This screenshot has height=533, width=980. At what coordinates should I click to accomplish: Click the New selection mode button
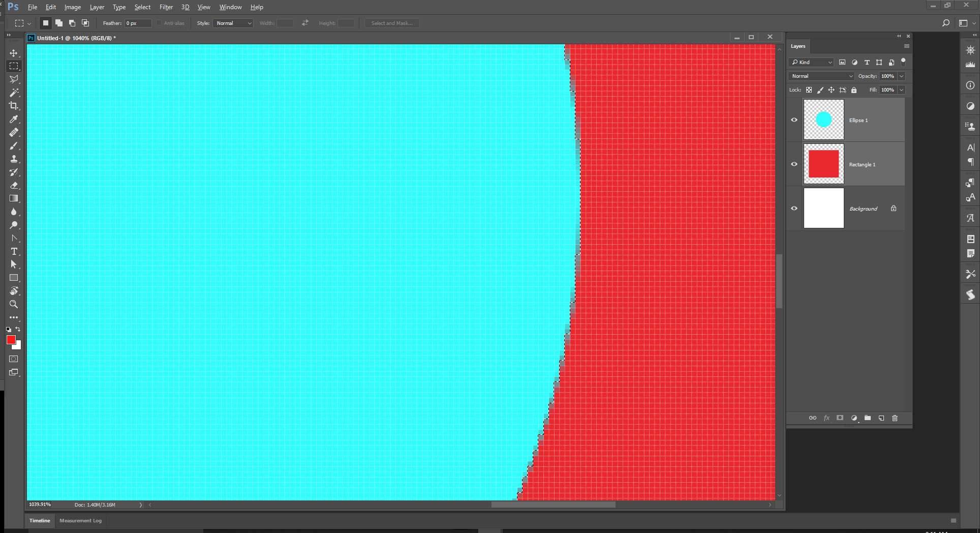point(46,23)
